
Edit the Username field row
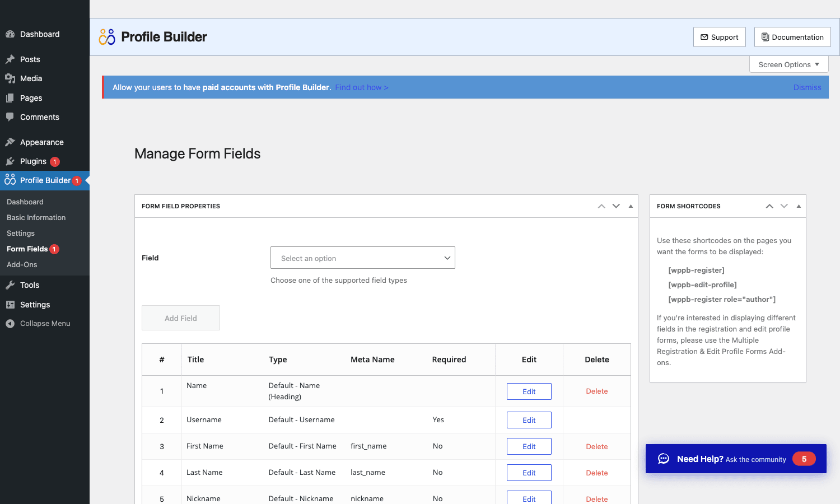click(x=529, y=420)
